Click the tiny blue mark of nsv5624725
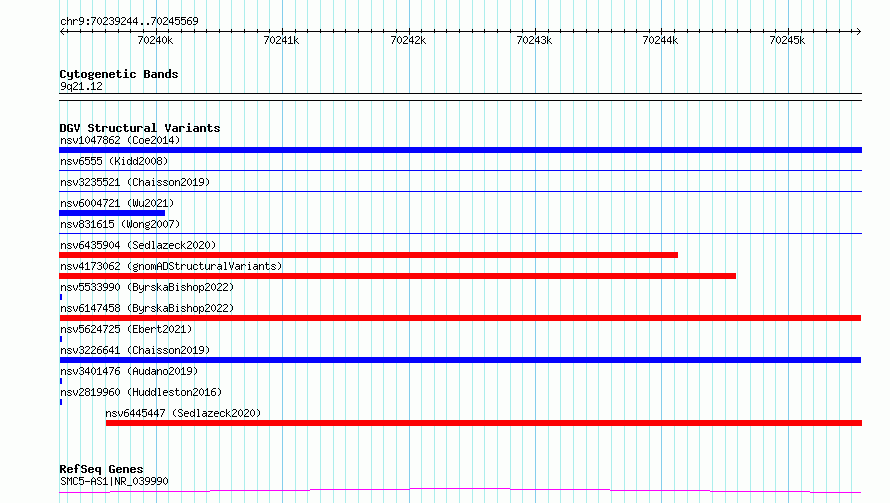The width and height of the screenshot is (890, 503). 61,339
